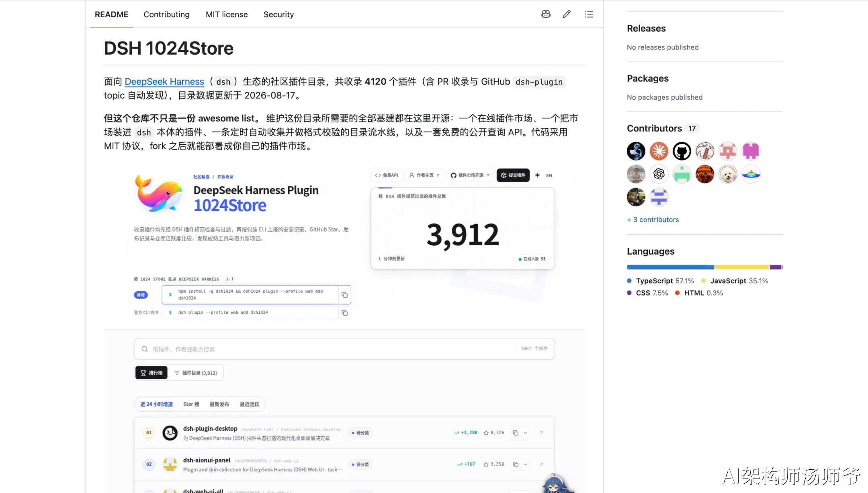This screenshot has height=493, width=868.
Task: Open the HTML 0.3% language link
Action: coord(699,293)
